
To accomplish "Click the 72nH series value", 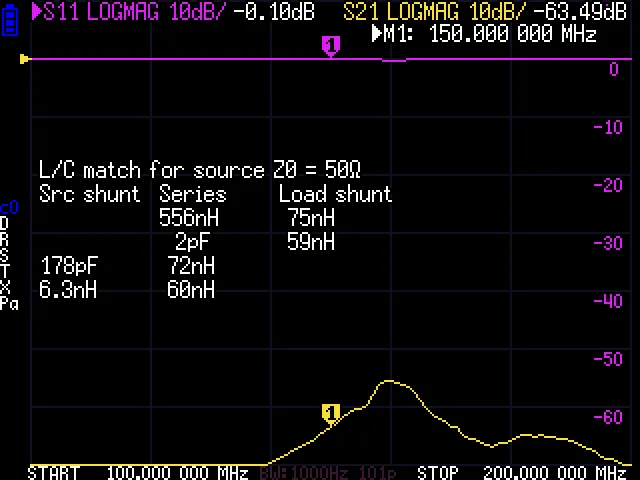I will click(x=191, y=266).
